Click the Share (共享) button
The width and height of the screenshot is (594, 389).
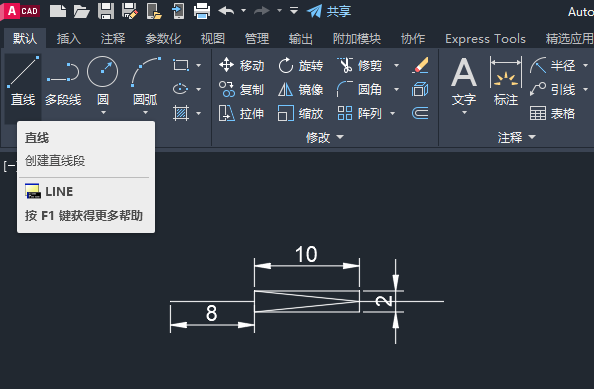click(x=329, y=11)
